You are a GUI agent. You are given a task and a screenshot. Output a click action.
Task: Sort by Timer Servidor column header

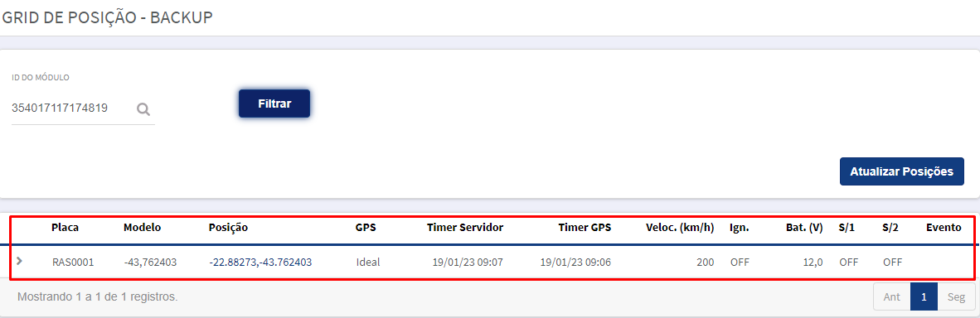coord(465,228)
